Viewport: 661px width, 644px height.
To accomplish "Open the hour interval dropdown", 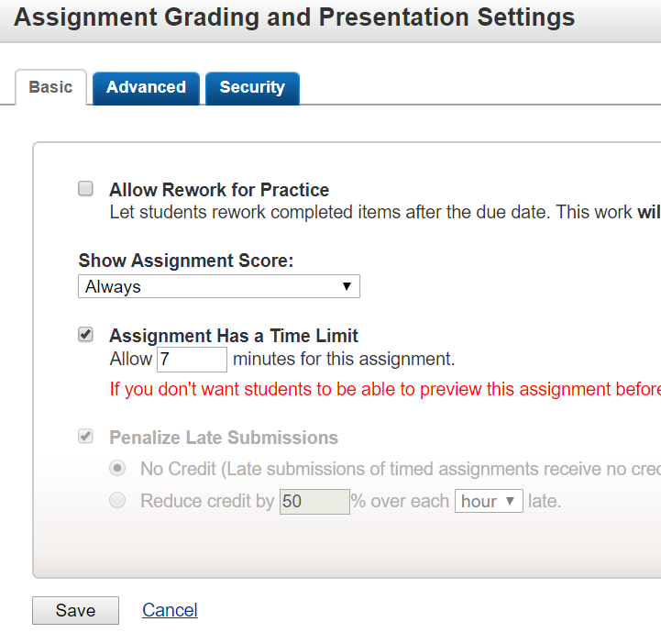I will [489, 502].
